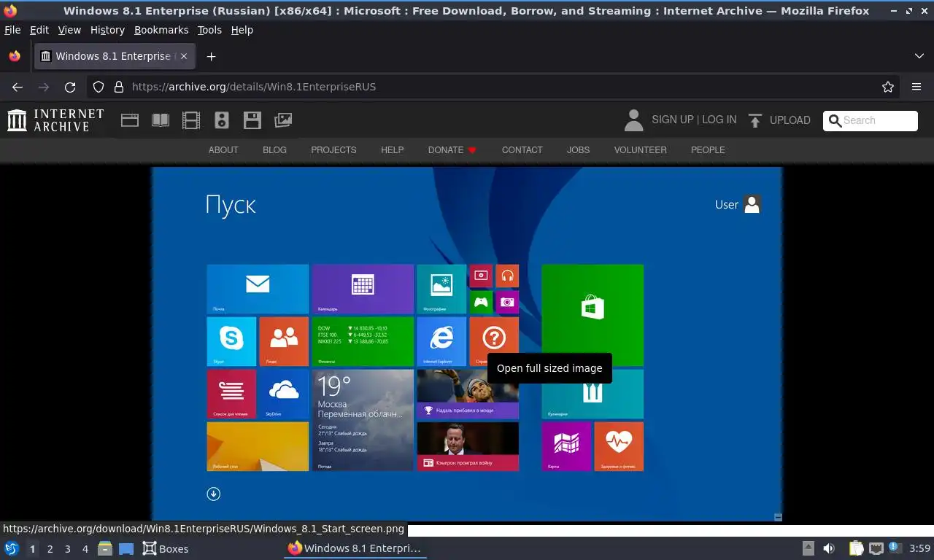Viewport: 934px width, 560px height.
Task: Open the Tools menu
Action: pyautogui.click(x=209, y=30)
